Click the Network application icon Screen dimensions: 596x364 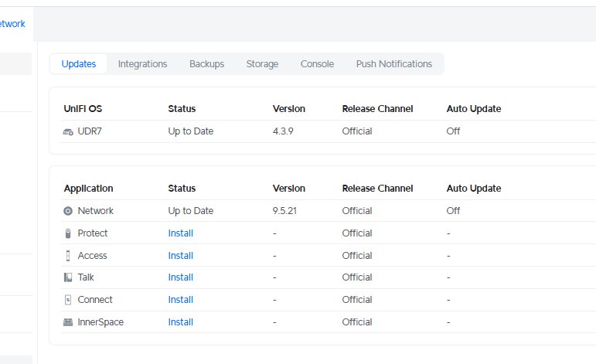[x=68, y=211]
